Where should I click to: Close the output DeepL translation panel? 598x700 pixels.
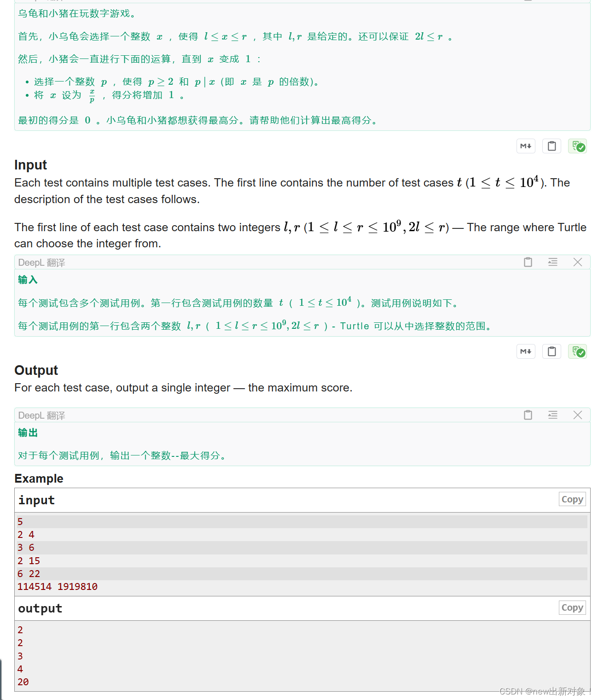[x=577, y=415]
